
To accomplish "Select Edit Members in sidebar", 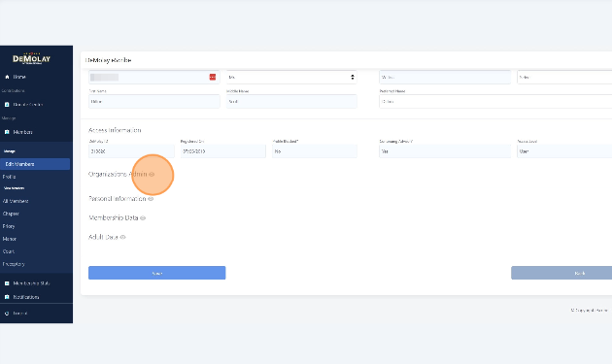I will coord(35,164).
